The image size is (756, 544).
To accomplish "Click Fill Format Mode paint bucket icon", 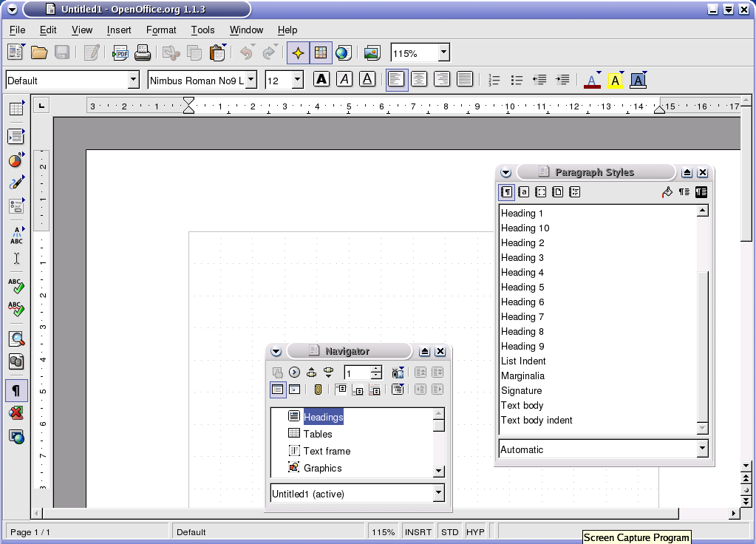I will (x=667, y=192).
